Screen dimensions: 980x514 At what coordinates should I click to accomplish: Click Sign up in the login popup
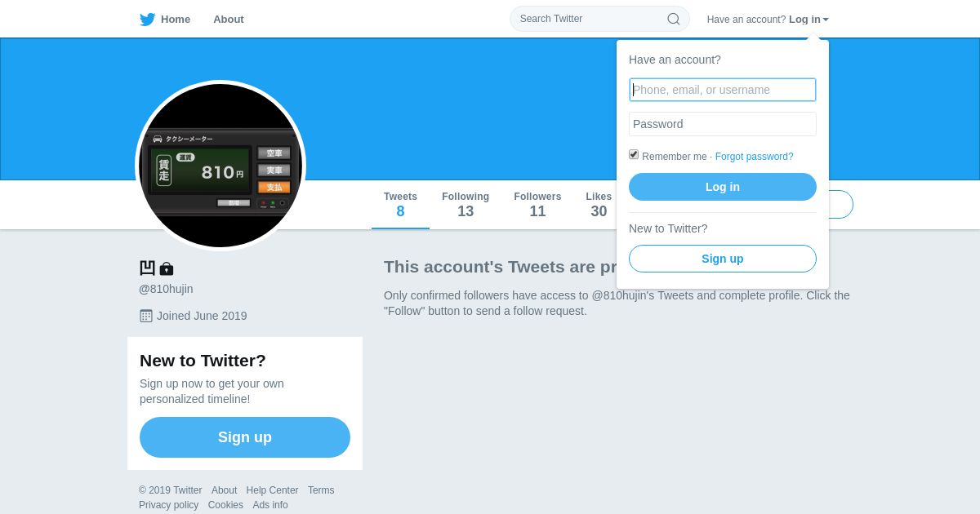723,259
